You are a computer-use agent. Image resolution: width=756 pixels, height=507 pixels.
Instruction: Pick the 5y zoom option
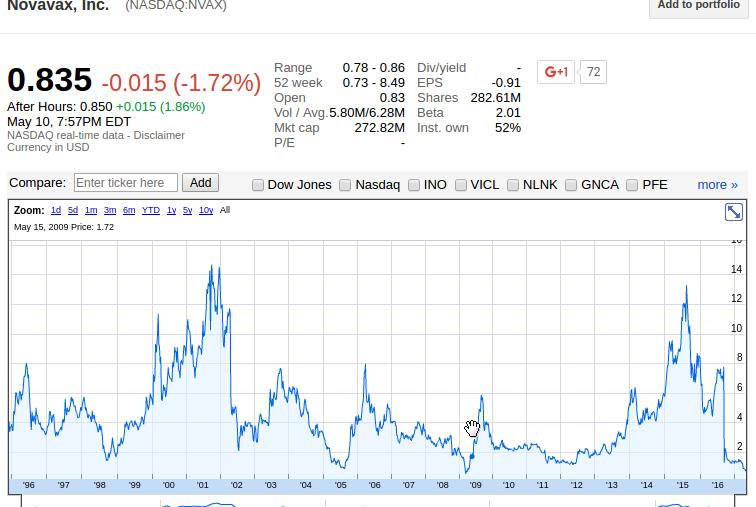[188, 210]
